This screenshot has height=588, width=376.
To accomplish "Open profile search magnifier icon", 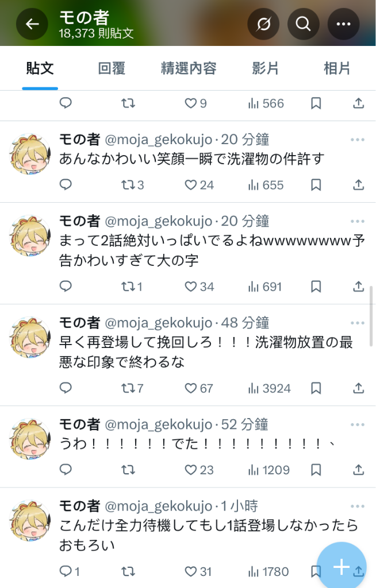I will (x=303, y=24).
